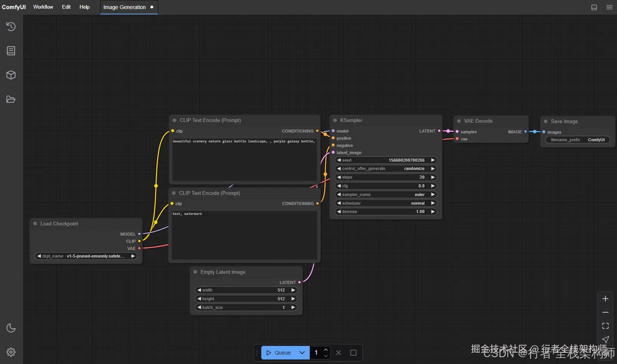Toggle bottom panel icon in top bar
617x364 pixels.
click(x=594, y=7)
